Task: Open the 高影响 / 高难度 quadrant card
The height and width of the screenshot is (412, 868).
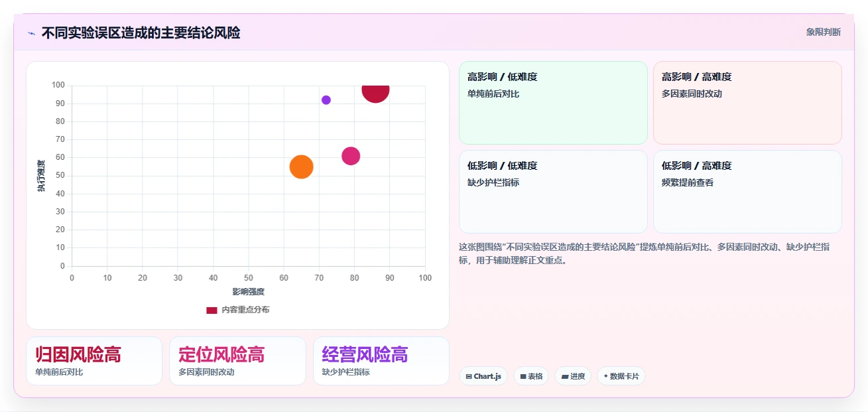Action: 747,103
